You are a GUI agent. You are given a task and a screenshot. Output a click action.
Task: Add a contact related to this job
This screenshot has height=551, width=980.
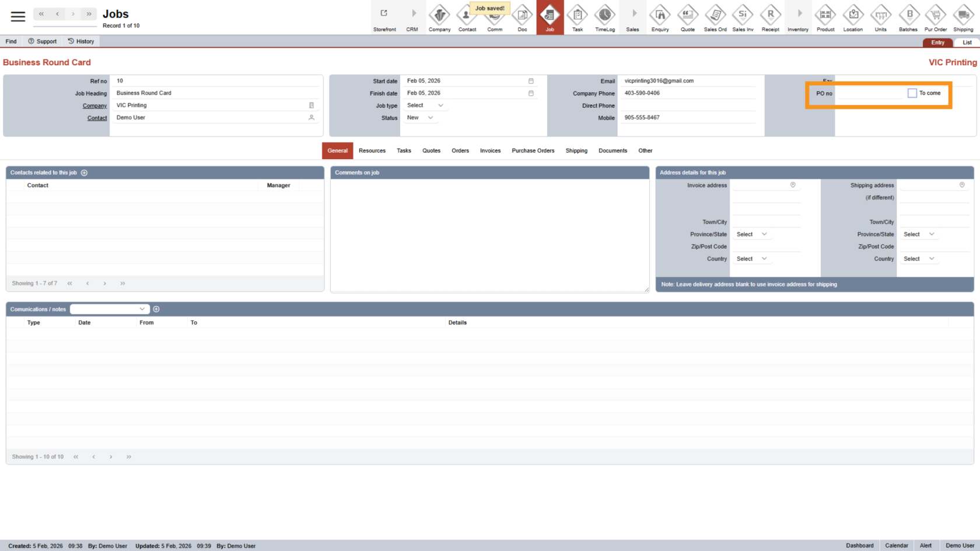click(x=84, y=173)
